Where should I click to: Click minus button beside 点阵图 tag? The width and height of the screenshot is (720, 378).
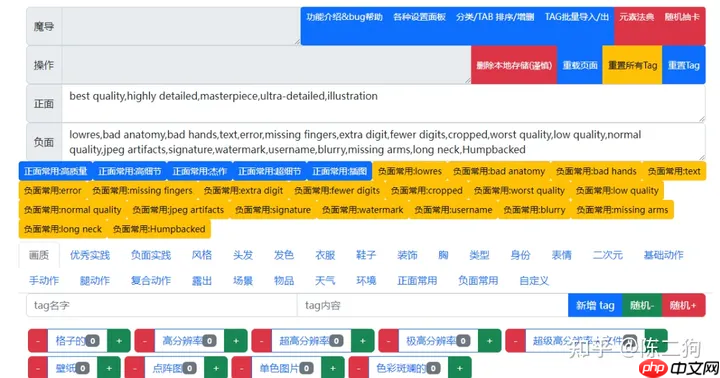pos(135,368)
